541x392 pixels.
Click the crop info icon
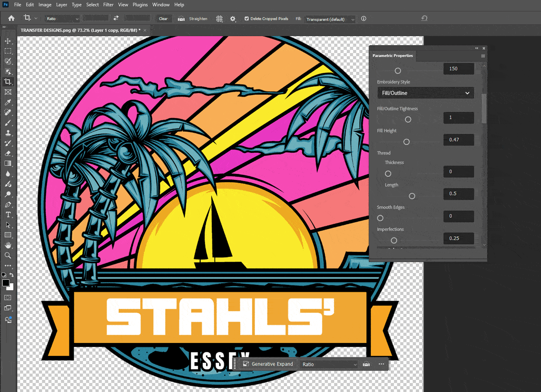tap(364, 18)
